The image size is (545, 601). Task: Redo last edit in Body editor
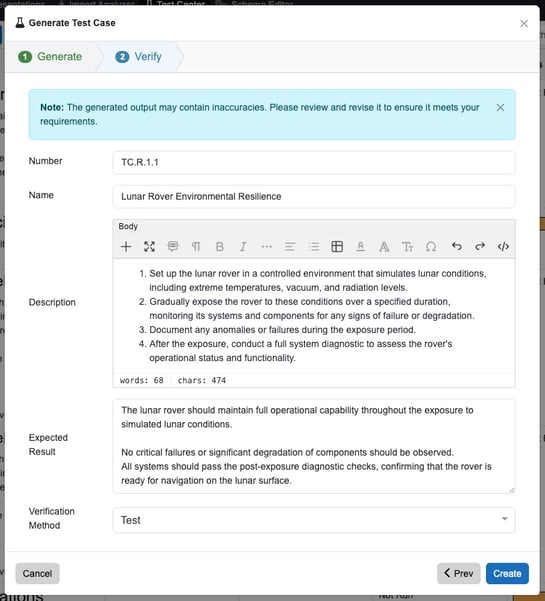point(480,246)
